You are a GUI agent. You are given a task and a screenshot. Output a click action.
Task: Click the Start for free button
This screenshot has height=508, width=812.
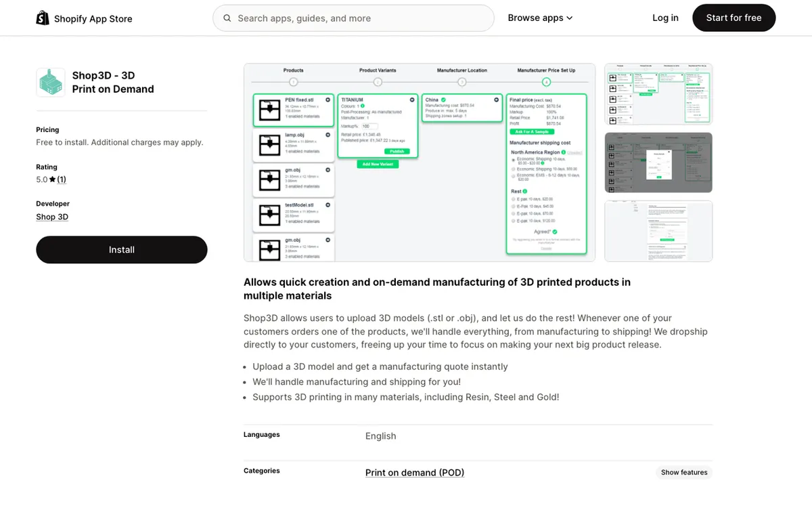point(734,18)
